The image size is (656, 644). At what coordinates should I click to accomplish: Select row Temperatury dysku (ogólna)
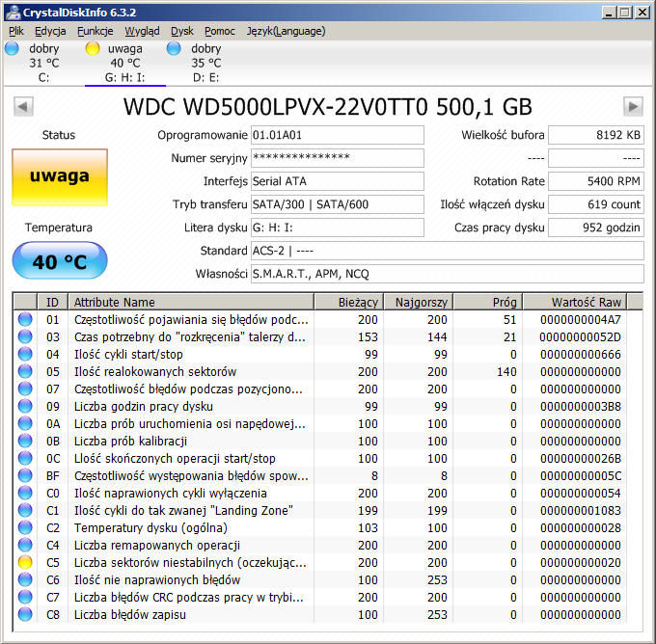pyautogui.click(x=320, y=527)
